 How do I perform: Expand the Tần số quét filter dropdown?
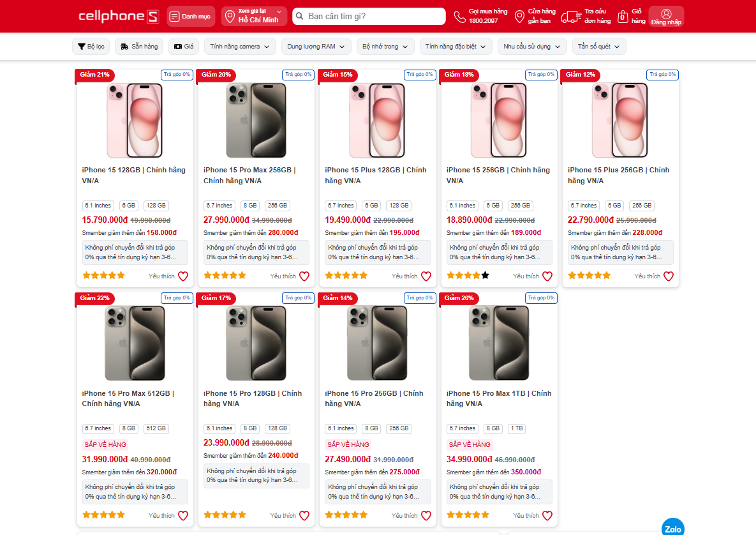598,46
